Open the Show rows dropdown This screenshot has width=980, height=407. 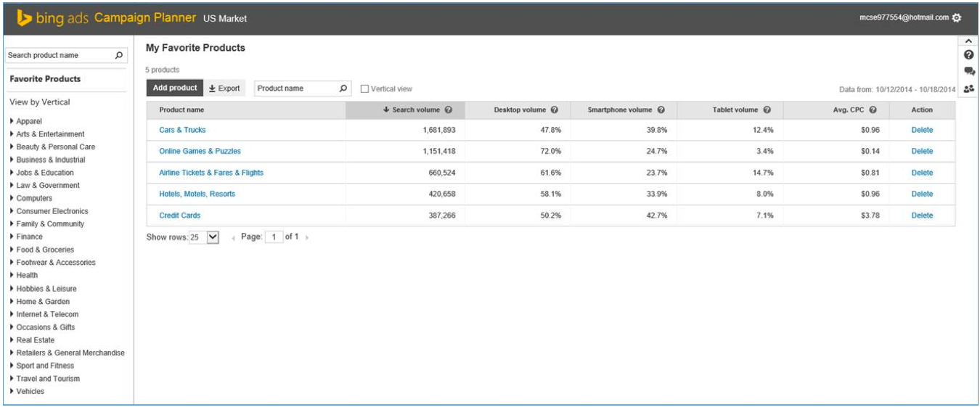tap(204, 237)
